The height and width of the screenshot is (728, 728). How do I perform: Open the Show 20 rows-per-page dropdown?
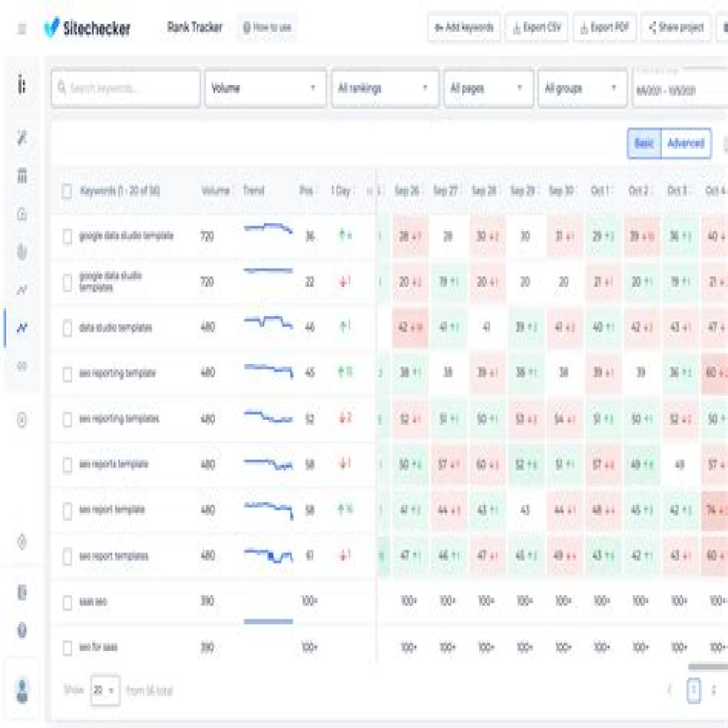(105, 690)
